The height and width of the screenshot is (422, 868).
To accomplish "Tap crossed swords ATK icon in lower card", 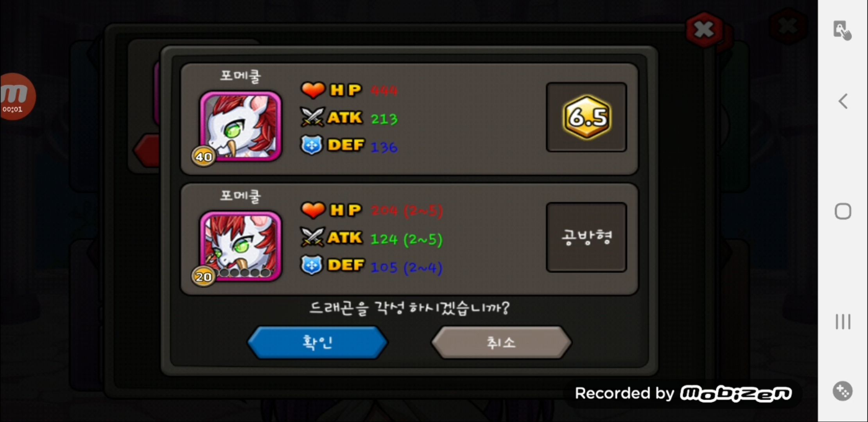I will tap(312, 237).
